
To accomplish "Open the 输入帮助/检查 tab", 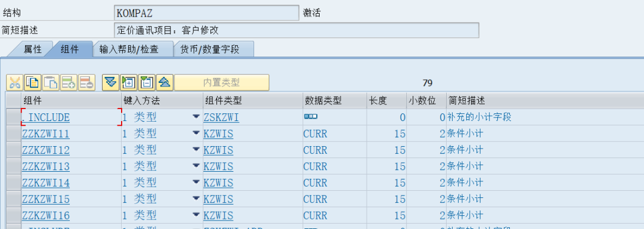I will click(x=129, y=49).
